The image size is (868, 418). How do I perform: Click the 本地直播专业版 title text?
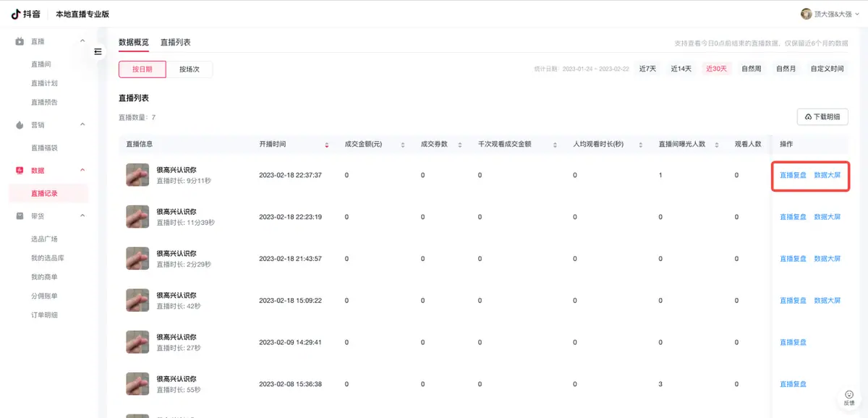click(83, 14)
